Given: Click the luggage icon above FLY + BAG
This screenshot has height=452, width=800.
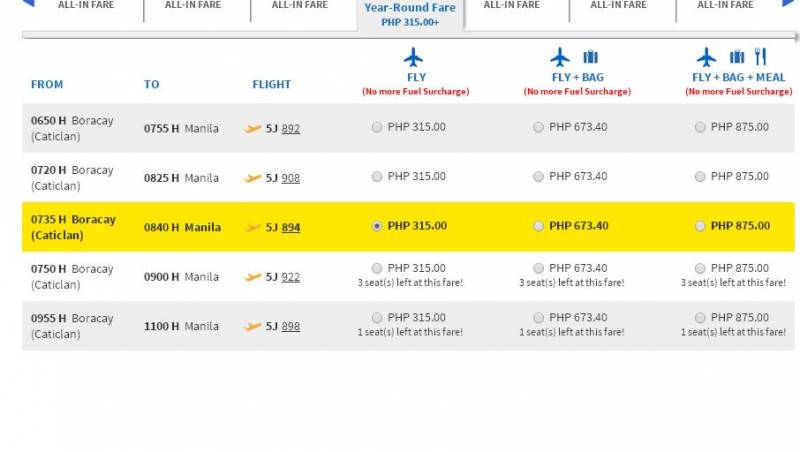Looking at the screenshot, I should 590,57.
